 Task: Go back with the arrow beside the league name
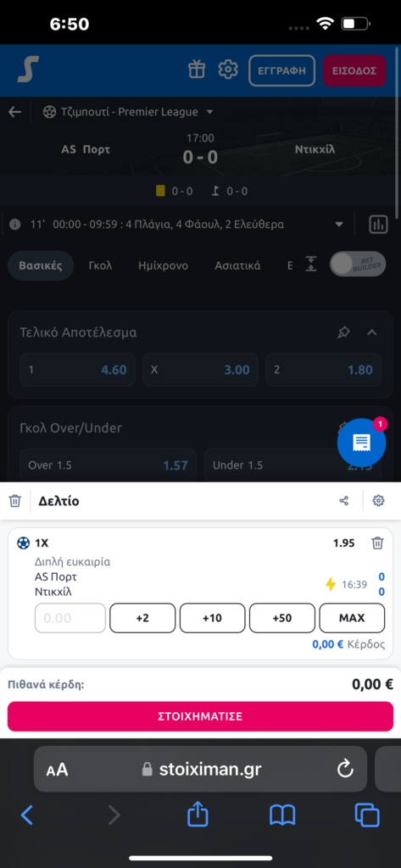coord(15,112)
